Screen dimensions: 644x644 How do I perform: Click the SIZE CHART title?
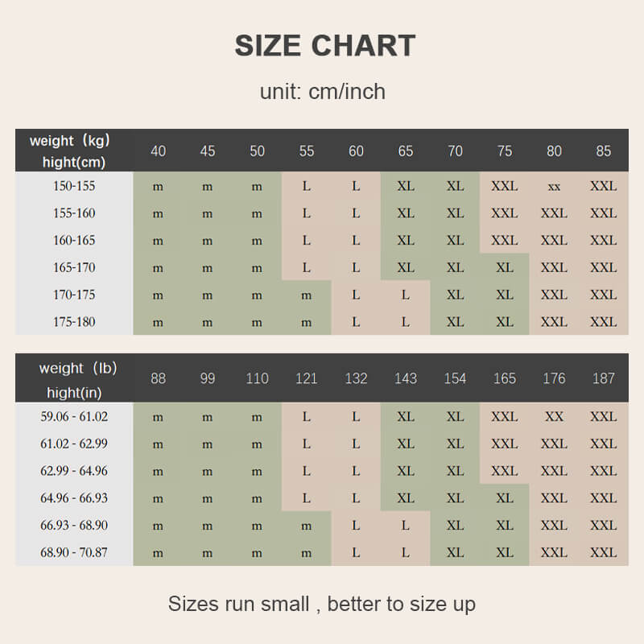click(x=325, y=46)
